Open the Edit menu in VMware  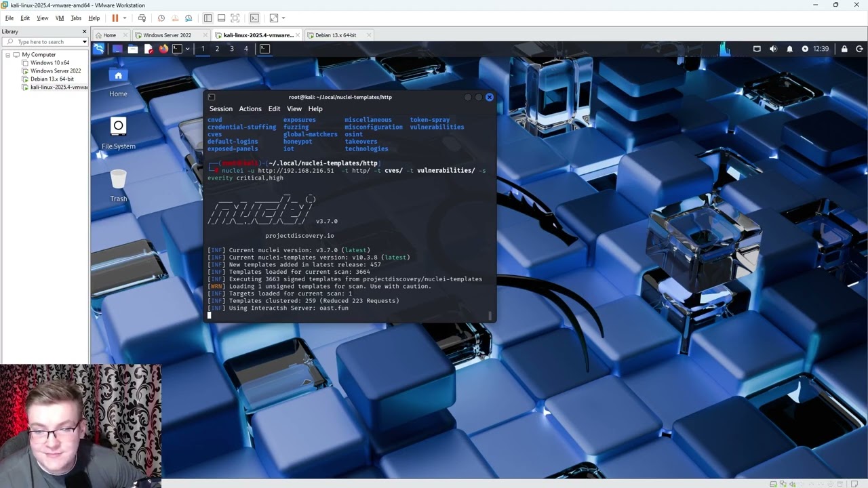click(25, 18)
